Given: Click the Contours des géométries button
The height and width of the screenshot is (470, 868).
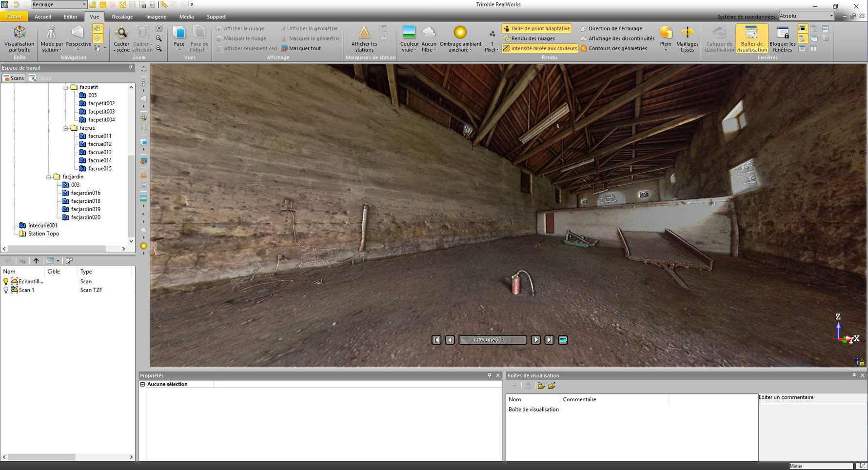Looking at the screenshot, I should [x=617, y=48].
